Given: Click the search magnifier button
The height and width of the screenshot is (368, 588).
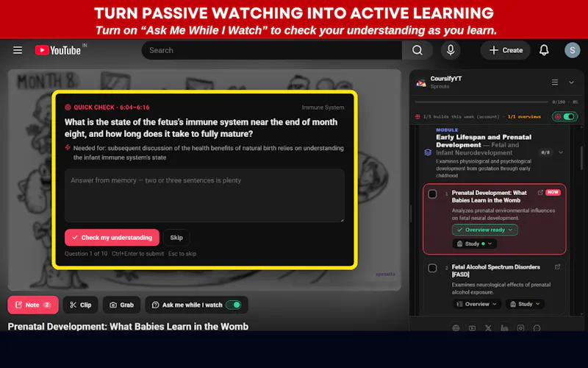Looking at the screenshot, I should 417,50.
